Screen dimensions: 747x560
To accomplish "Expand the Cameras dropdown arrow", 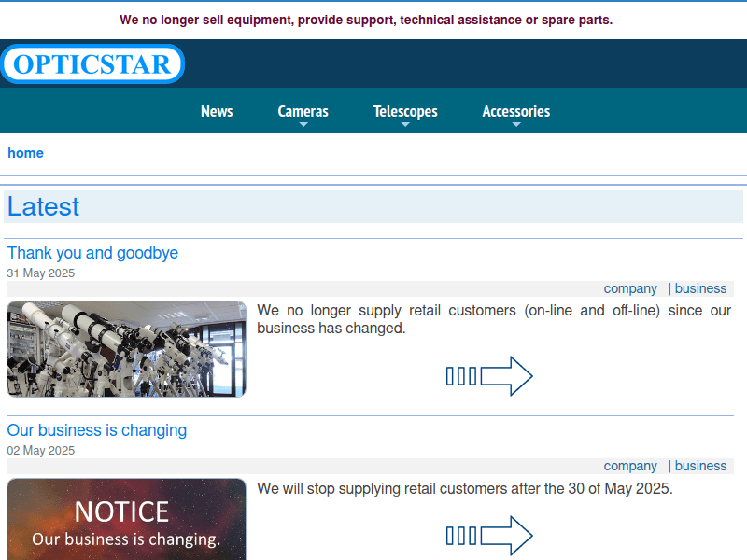I will [x=303, y=125].
